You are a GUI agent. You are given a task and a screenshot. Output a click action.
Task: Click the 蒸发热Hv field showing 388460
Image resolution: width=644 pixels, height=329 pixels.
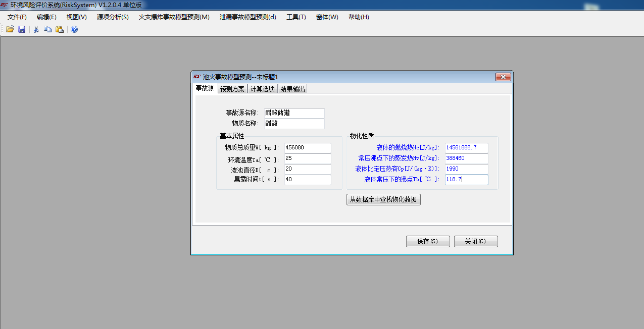click(x=467, y=158)
